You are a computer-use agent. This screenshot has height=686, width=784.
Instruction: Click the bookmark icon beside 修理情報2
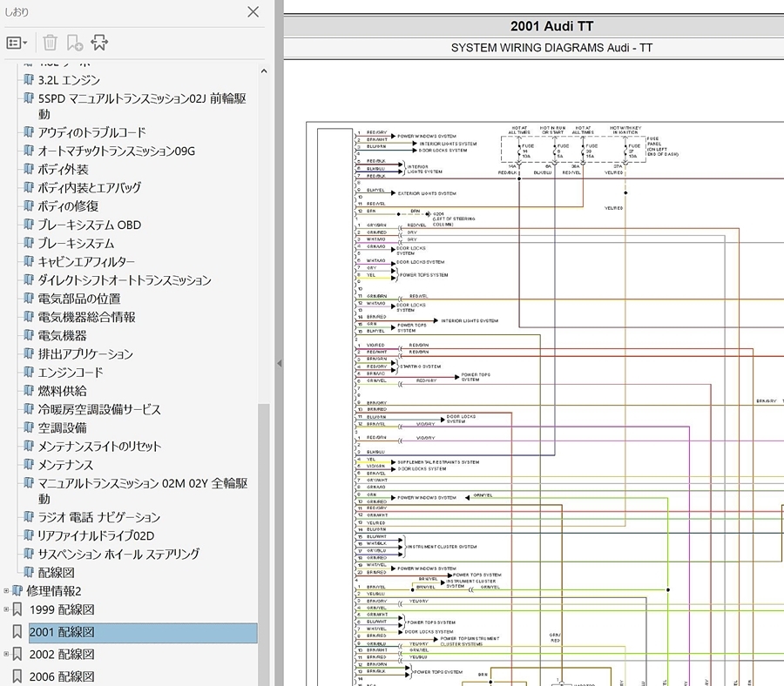coord(17,591)
